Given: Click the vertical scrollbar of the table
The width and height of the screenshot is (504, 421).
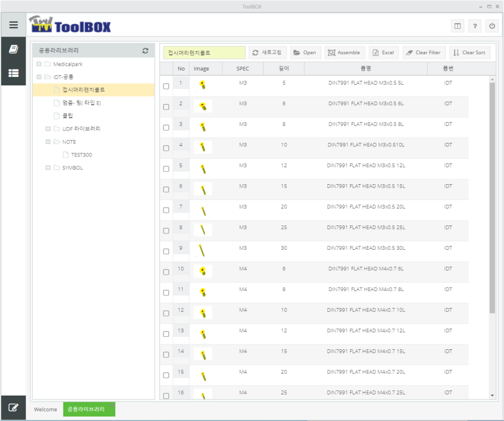Looking at the screenshot, I should [x=492, y=198].
